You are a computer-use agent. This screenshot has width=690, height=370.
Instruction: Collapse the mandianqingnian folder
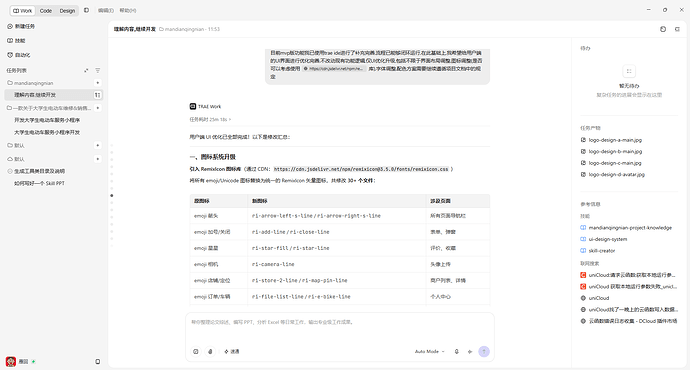(30, 83)
